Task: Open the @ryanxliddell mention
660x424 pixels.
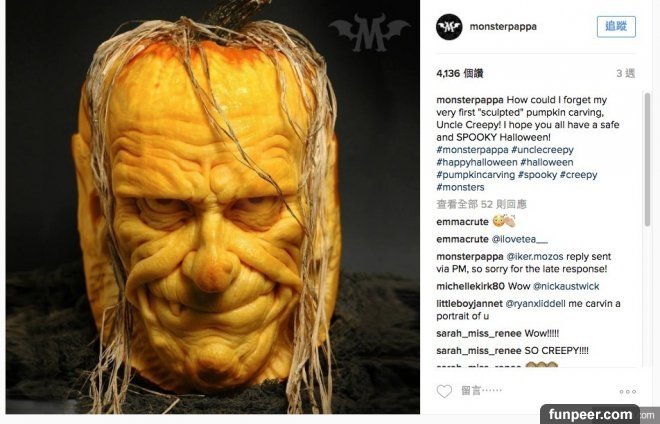Action: (x=535, y=304)
